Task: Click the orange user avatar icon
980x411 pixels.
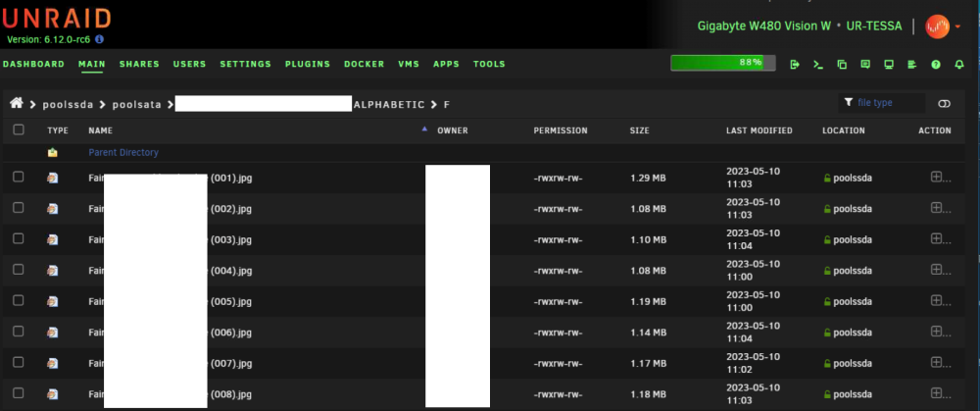Action: (938, 26)
